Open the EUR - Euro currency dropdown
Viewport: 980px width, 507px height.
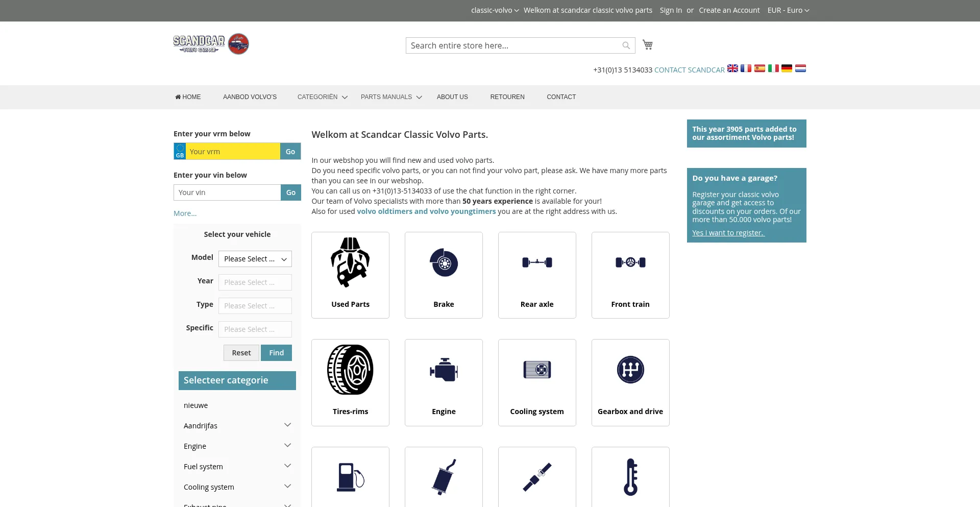788,10
